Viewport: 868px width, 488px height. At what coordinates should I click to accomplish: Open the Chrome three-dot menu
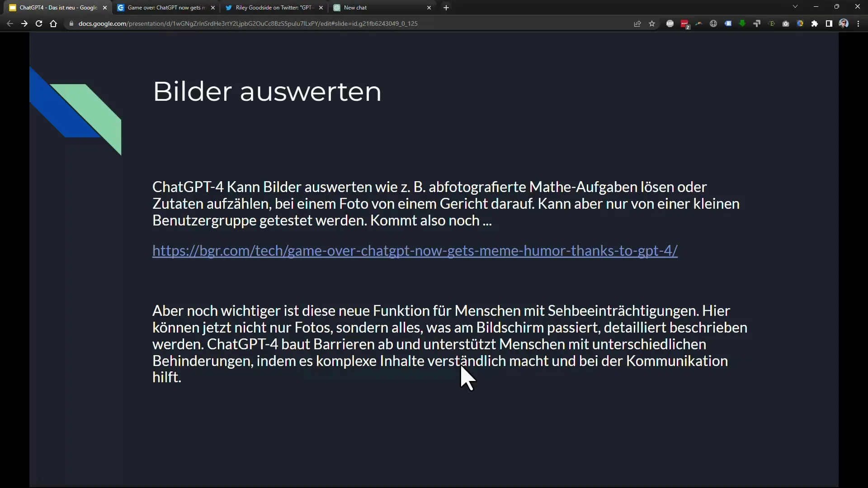(x=859, y=23)
